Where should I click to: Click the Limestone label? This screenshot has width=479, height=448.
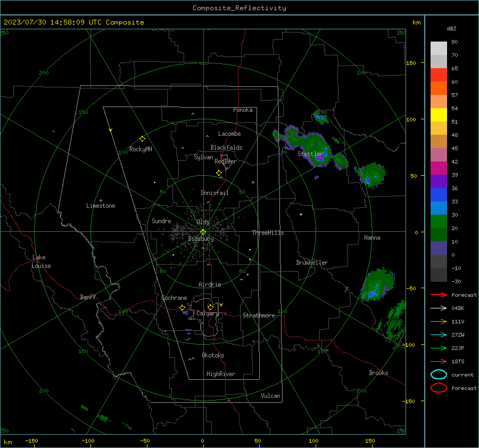click(x=101, y=206)
